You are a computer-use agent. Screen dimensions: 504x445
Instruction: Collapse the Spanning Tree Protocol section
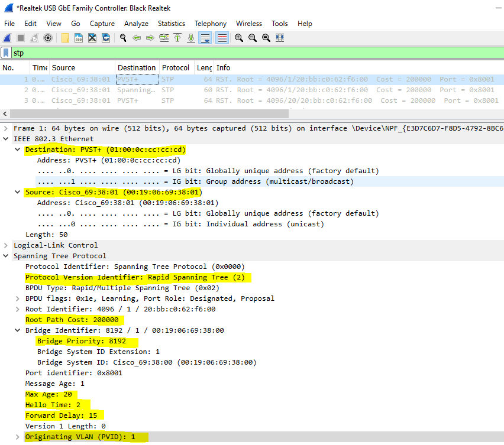point(6,256)
